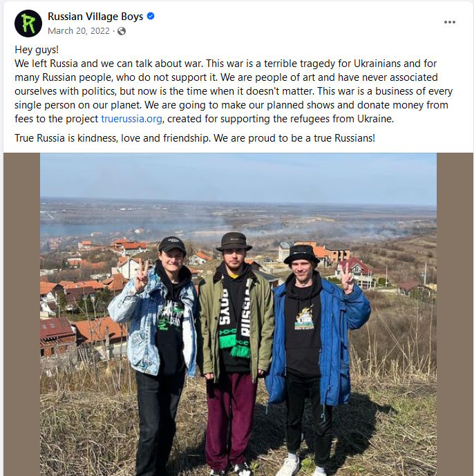Click the brown margin left of photo
The width and height of the screenshot is (474, 476).
(x=22, y=314)
